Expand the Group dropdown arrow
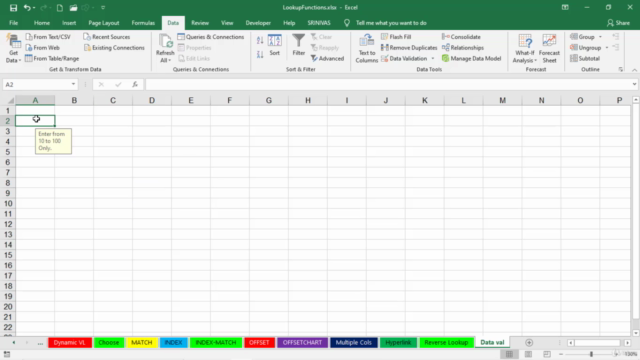The height and width of the screenshot is (360, 640). (x=600, y=37)
